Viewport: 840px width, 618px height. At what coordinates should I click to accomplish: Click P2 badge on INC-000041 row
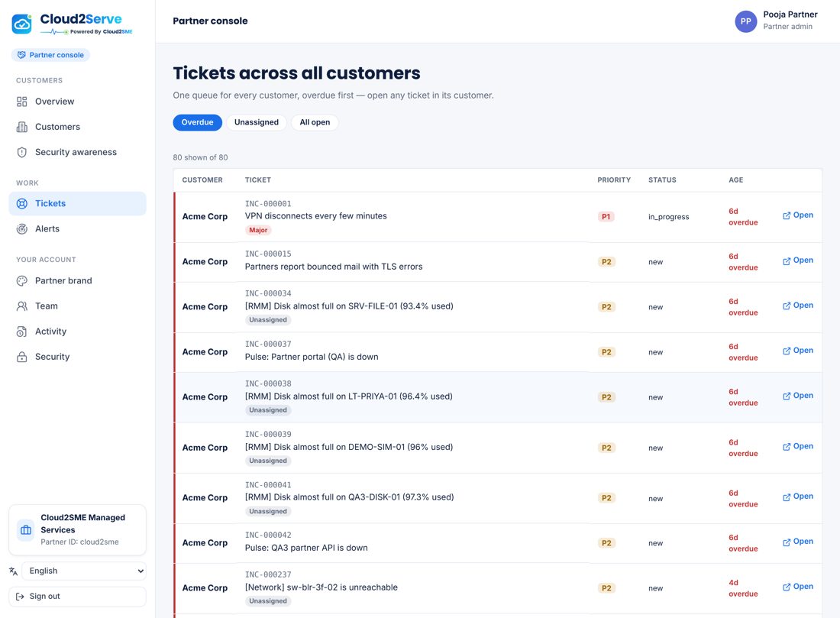[606, 498]
